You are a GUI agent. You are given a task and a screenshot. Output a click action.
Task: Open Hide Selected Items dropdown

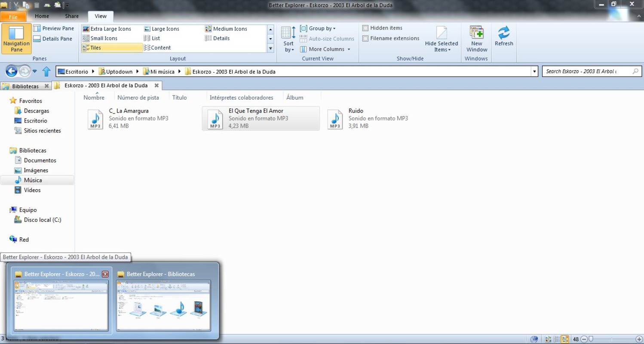pos(442,39)
